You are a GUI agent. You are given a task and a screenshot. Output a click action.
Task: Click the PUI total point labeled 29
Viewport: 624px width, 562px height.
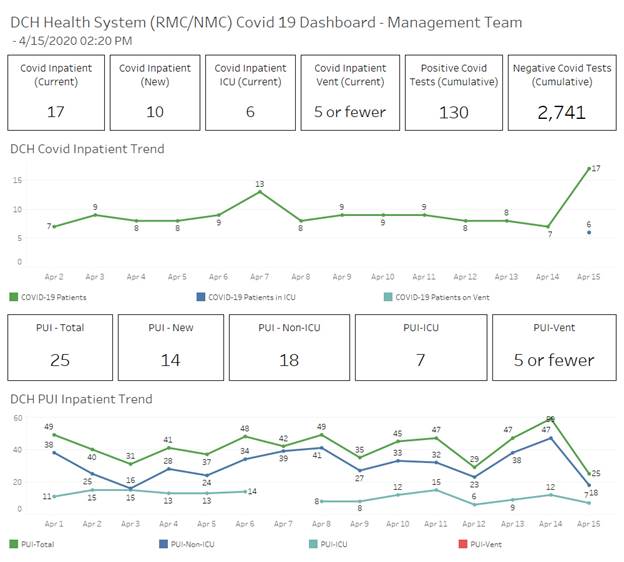[x=474, y=467]
